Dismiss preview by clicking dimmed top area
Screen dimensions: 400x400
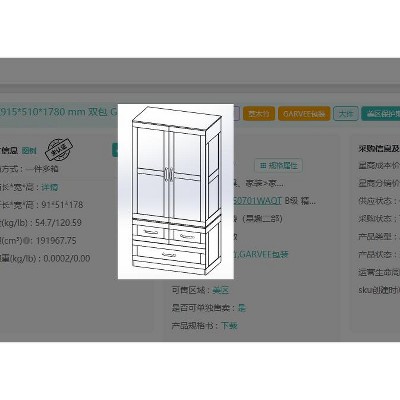(200, 72)
